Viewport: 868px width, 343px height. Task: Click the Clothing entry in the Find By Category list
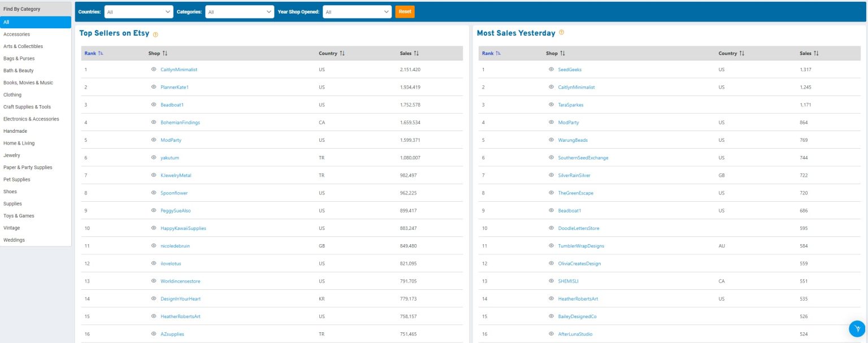pos(12,94)
